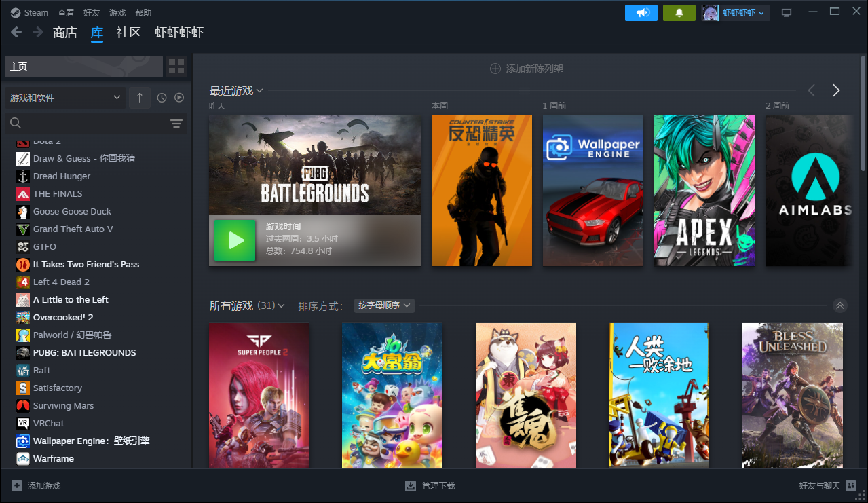Click the forward navigation arrow
This screenshot has width=868, height=503.
tap(38, 32)
